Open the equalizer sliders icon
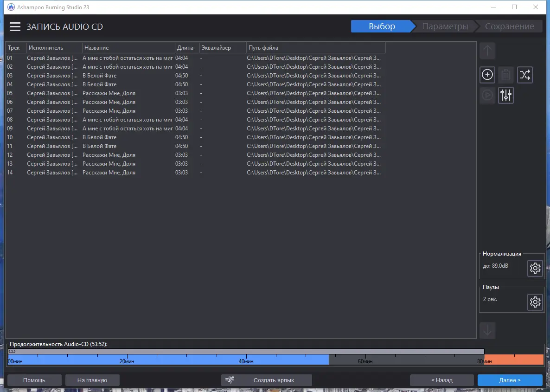 click(x=506, y=95)
